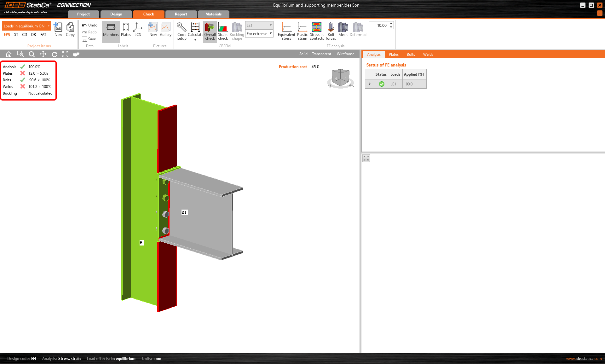The image size is (605, 364).
Task: Open the For extreme dropdown
Action: coord(259,34)
